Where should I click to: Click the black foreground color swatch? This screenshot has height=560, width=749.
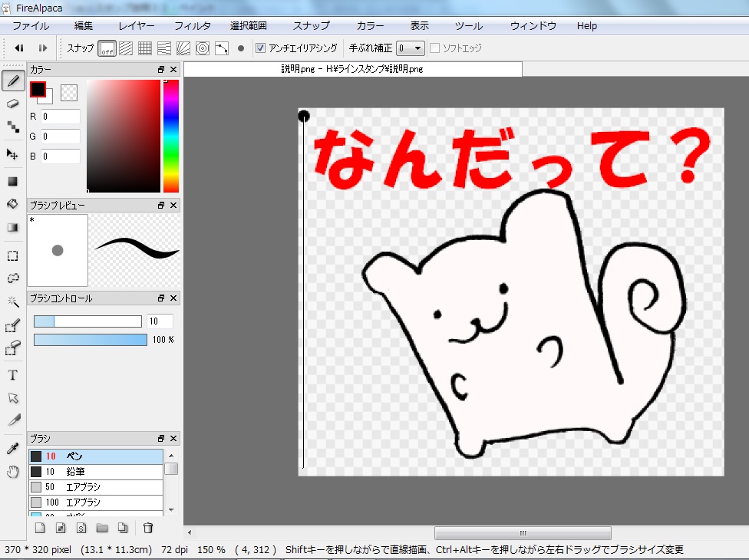(38, 90)
